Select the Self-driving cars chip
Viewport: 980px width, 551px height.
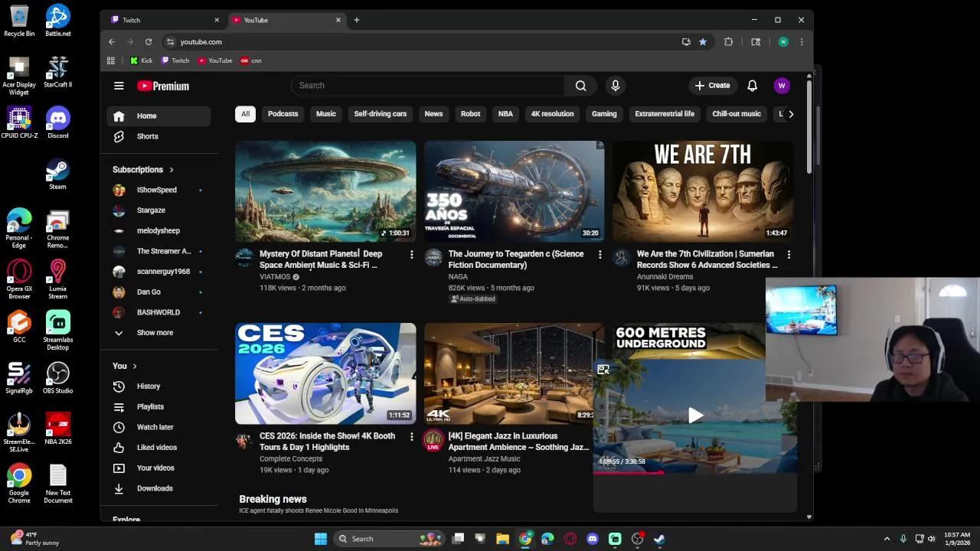point(381,114)
